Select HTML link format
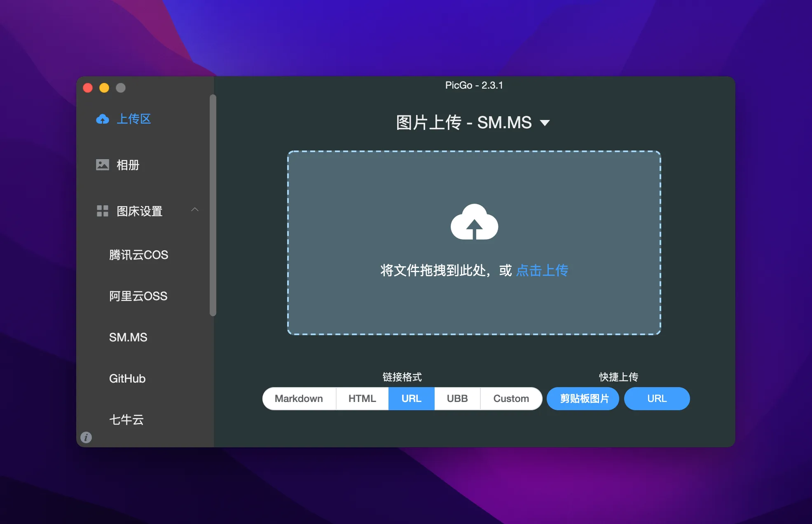The image size is (812, 524). pos(362,398)
